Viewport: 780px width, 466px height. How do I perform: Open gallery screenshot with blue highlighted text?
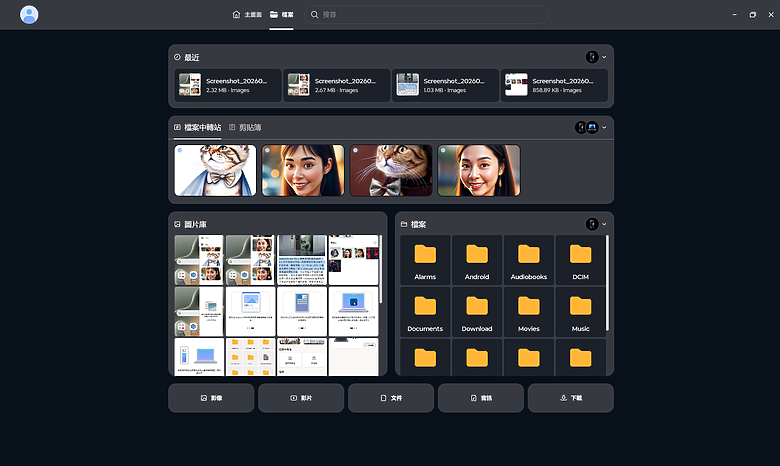[x=302, y=260]
